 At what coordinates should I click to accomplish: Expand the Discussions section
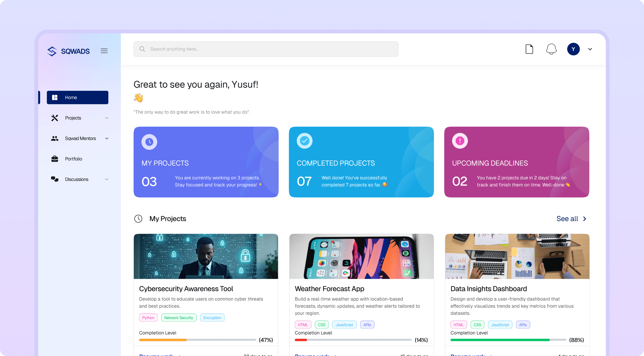tap(107, 179)
